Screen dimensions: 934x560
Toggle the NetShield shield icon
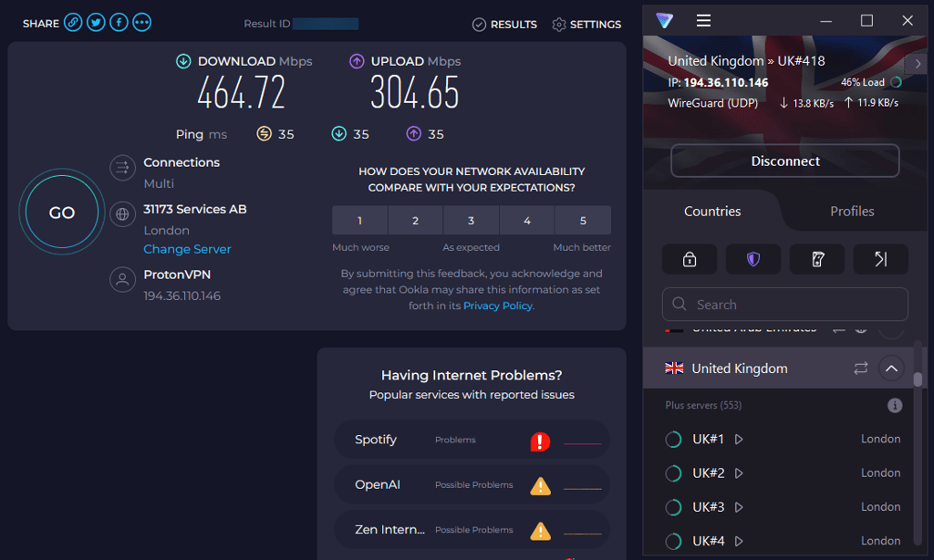coord(753,259)
